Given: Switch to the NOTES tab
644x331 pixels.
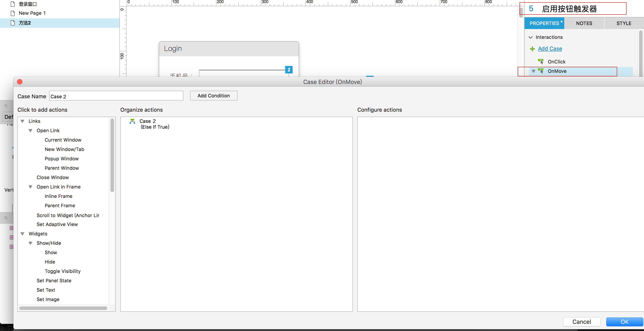Looking at the screenshot, I should [x=584, y=23].
